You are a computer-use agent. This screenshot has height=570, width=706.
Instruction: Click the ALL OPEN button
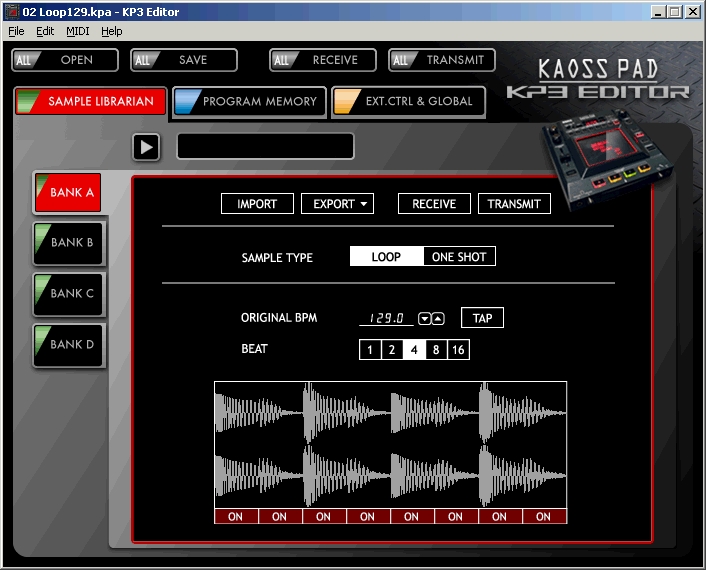pos(65,60)
